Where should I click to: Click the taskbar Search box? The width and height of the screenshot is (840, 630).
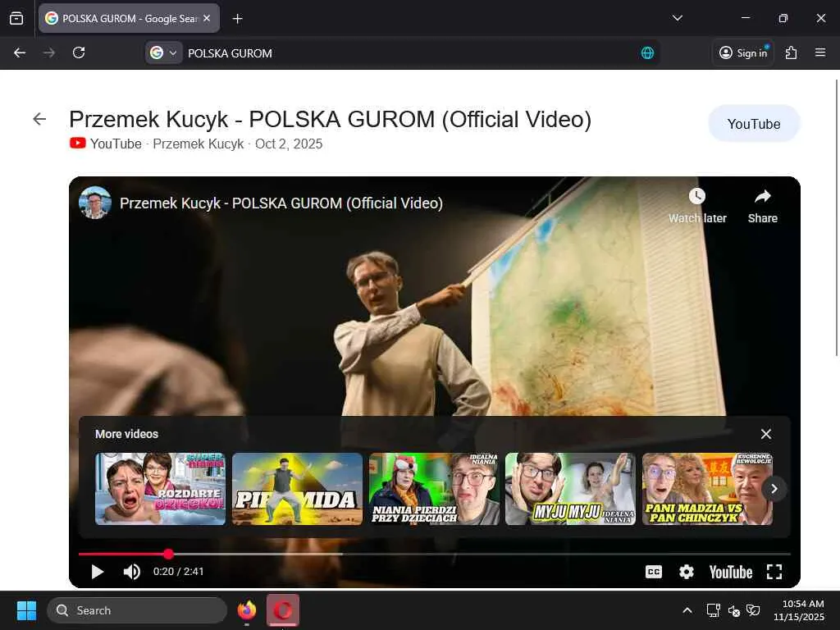[137, 610]
